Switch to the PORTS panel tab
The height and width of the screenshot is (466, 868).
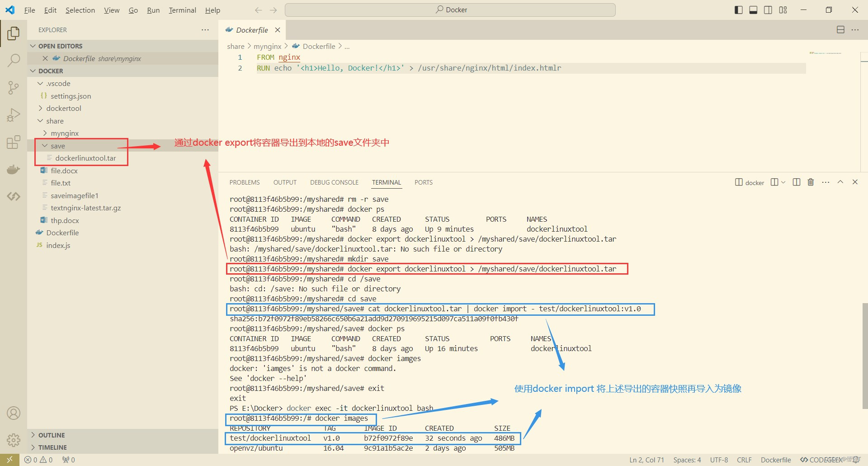(424, 182)
